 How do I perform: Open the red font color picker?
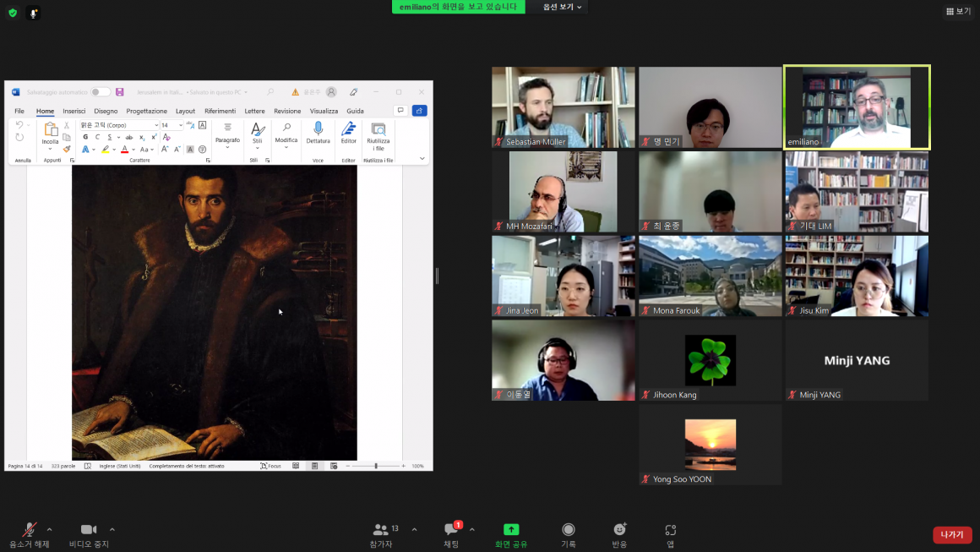[133, 150]
